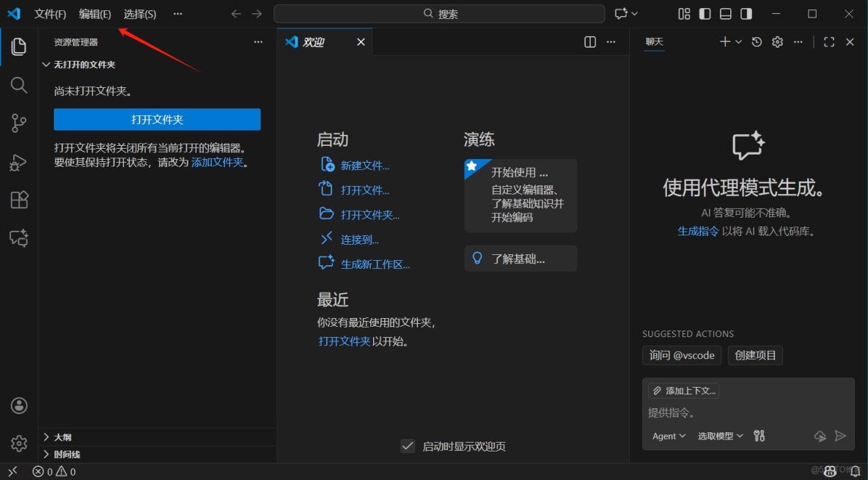Click the Accounts icon above the settings gear

(18, 405)
